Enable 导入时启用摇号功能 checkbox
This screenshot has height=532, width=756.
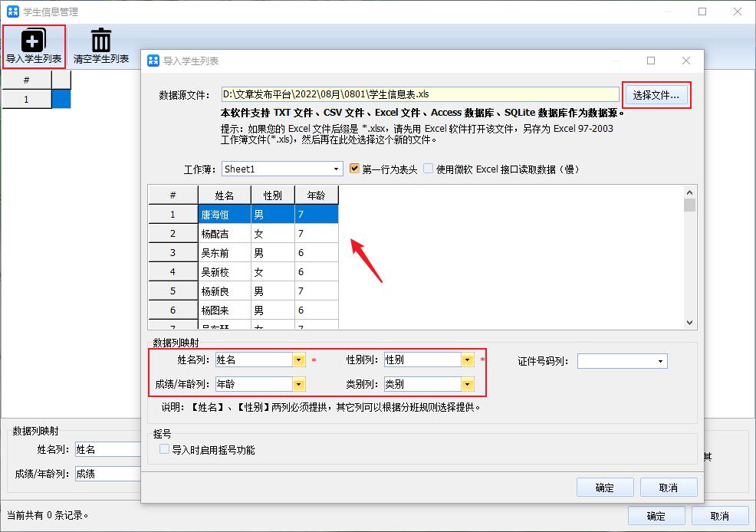pos(164,450)
